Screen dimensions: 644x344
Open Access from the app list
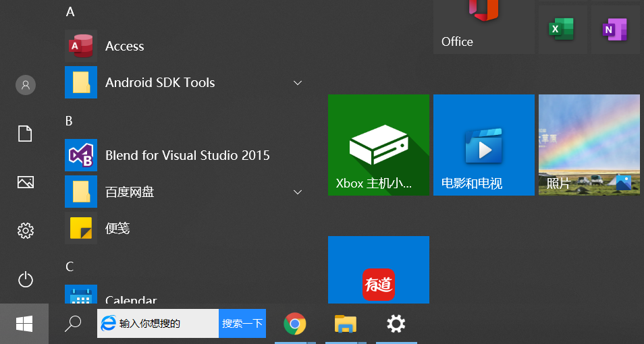click(x=185, y=46)
